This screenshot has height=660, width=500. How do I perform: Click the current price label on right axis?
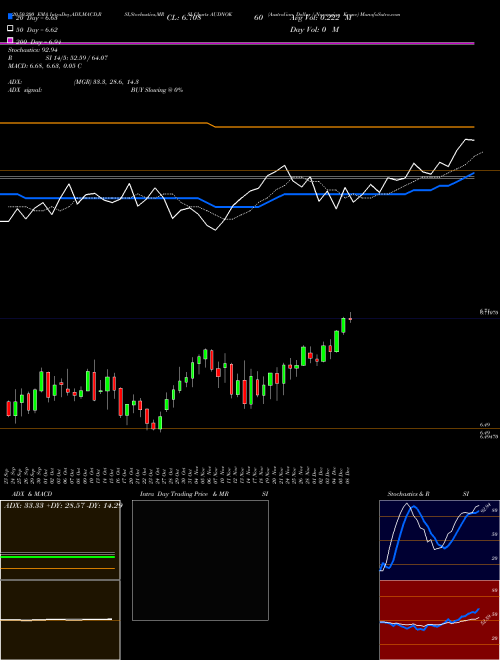pos(489,313)
